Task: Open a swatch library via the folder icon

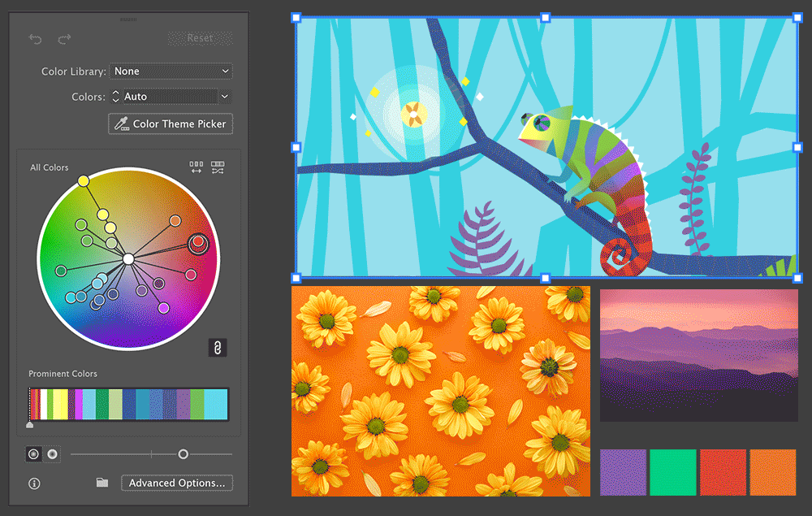Action: (x=101, y=482)
